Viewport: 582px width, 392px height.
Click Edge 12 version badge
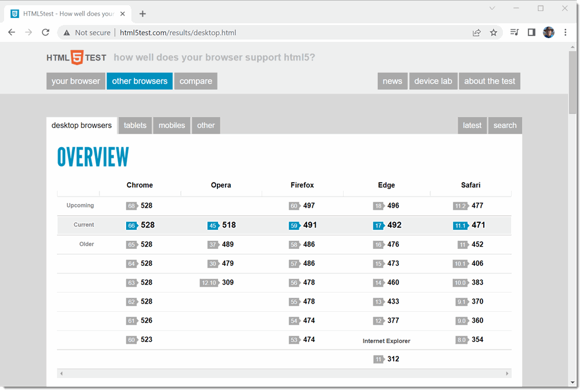pyautogui.click(x=379, y=320)
